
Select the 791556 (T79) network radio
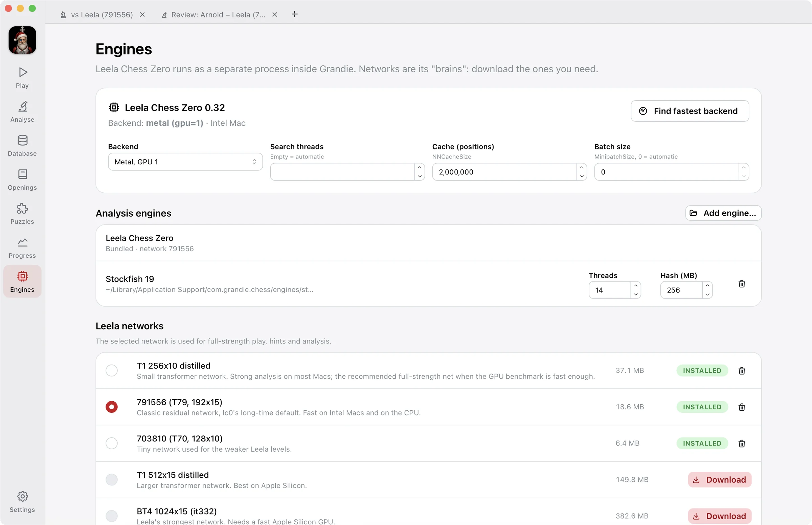point(112,407)
